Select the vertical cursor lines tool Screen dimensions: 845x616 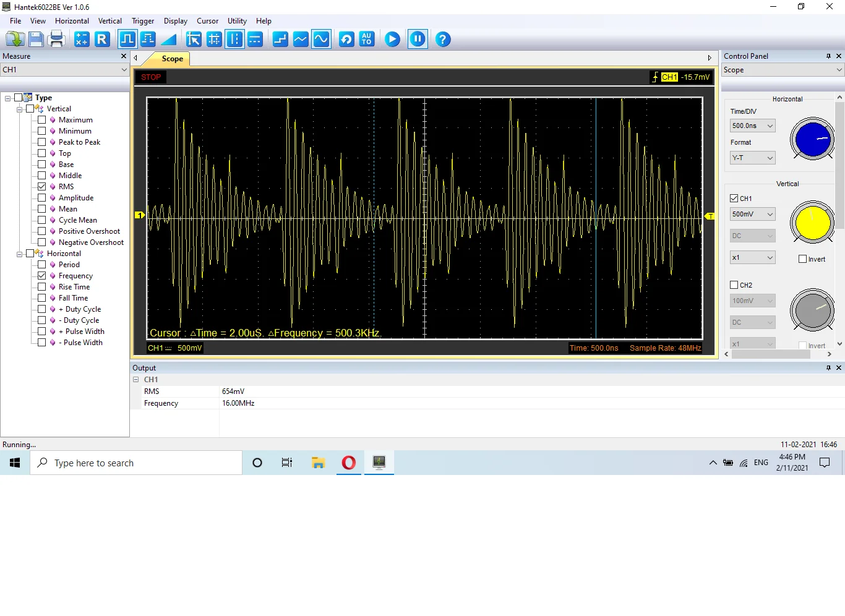pyautogui.click(x=234, y=40)
